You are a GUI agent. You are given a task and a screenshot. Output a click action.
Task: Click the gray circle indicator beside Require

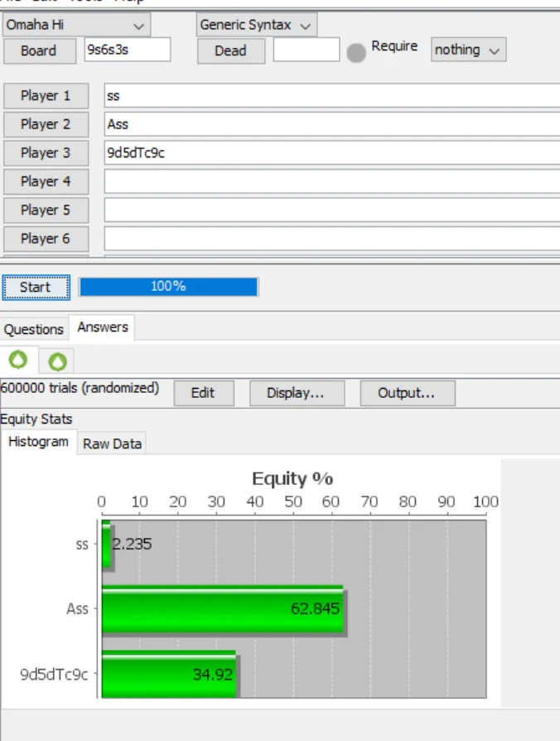[356, 52]
